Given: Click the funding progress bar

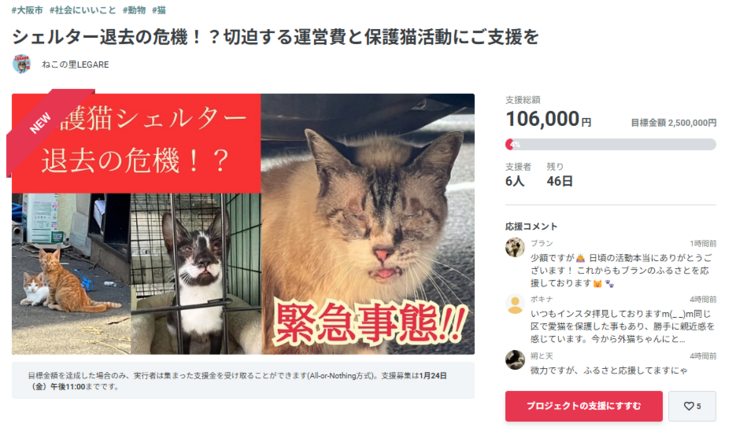Looking at the screenshot, I should (x=610, y=145).
